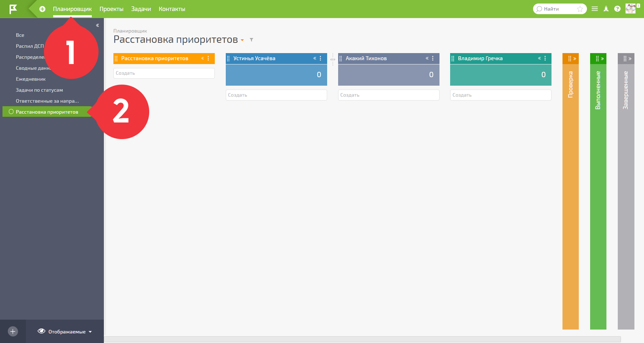644x343 pixels.
Task: Click Создать field under Владимир Гречка
Action: click(501, 95)
